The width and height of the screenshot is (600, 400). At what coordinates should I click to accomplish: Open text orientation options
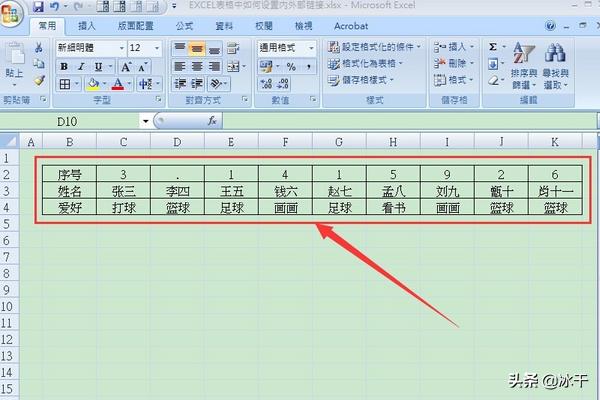coord(218,84)
